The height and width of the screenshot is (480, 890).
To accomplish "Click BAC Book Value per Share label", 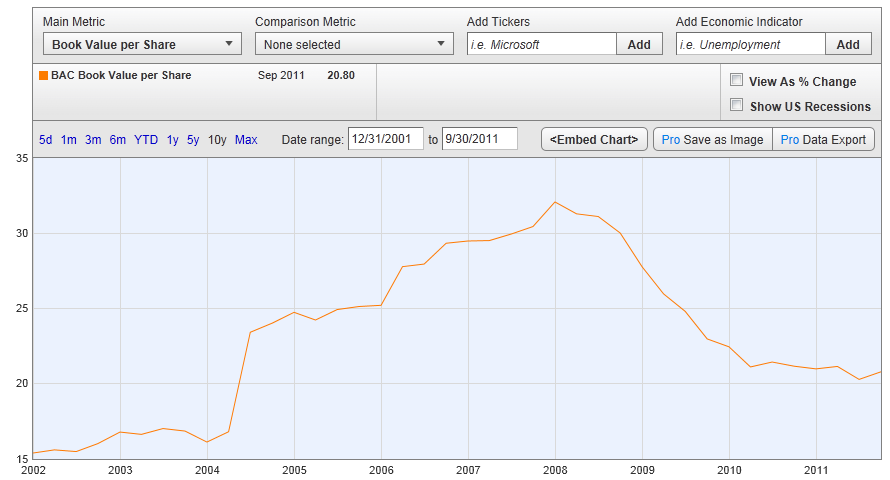I will (121, 75).
